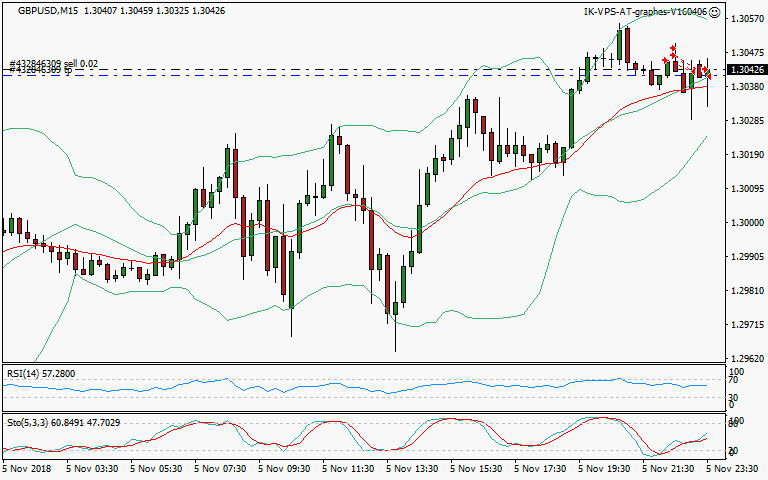The image size is (768, 480).
Task: Click the 5 Nov 11:30 time label
Action: tap(349, 469)
